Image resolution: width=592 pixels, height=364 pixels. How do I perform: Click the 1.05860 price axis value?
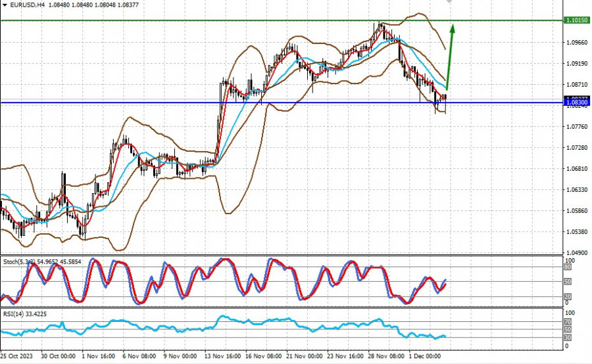coord(578,210)
